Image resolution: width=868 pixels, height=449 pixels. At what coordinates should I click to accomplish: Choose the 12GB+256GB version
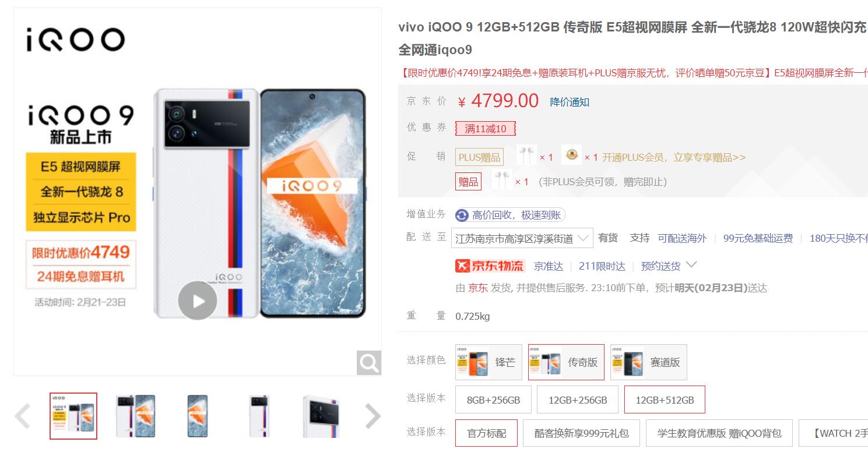point(578,399)
